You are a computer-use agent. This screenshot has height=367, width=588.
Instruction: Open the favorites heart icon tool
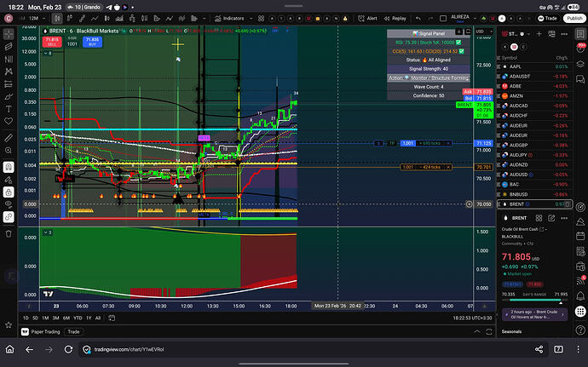click(9, 121)
